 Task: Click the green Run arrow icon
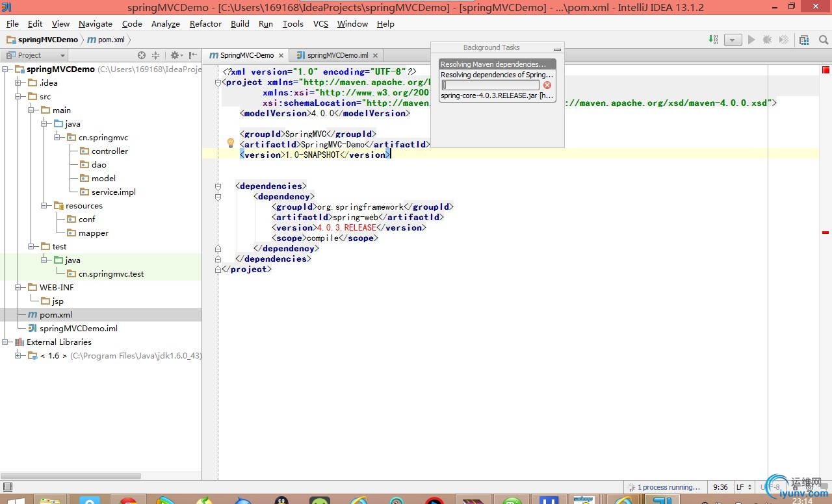(x=752, y=40)
